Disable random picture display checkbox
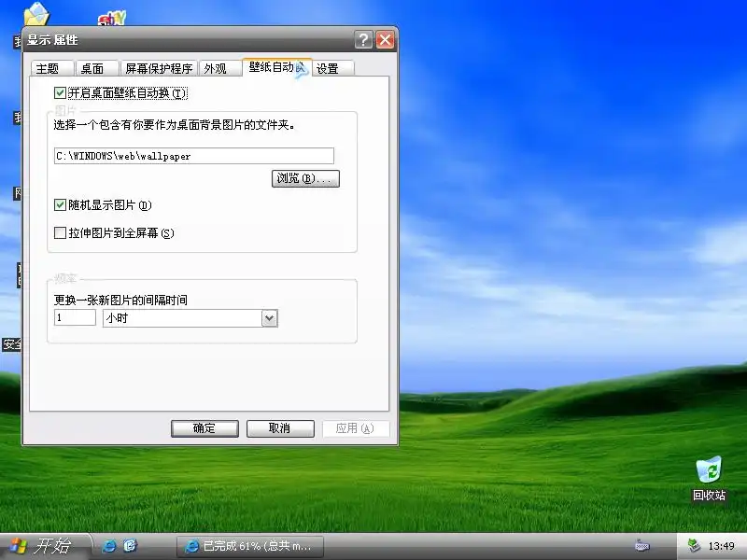Viewport: 747px width, 560px height. 60,205
